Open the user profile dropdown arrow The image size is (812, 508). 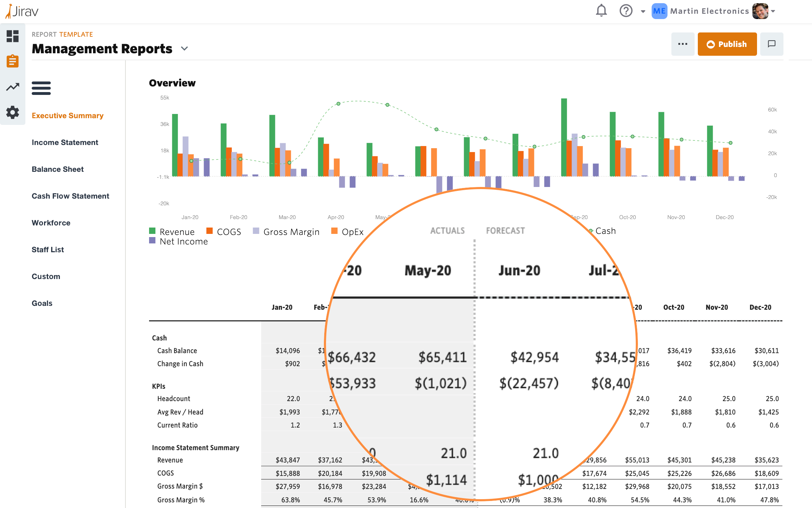tap(773, 11)
